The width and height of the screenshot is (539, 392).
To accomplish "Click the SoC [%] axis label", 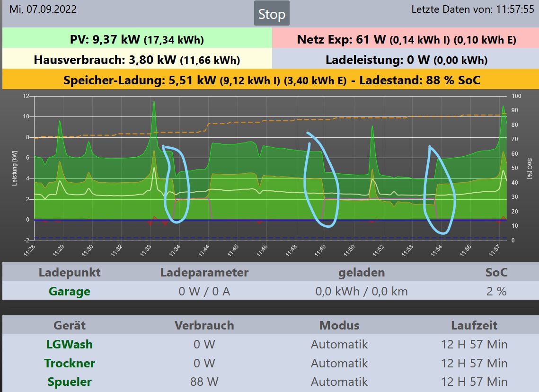I will click(x=530, y=168).
